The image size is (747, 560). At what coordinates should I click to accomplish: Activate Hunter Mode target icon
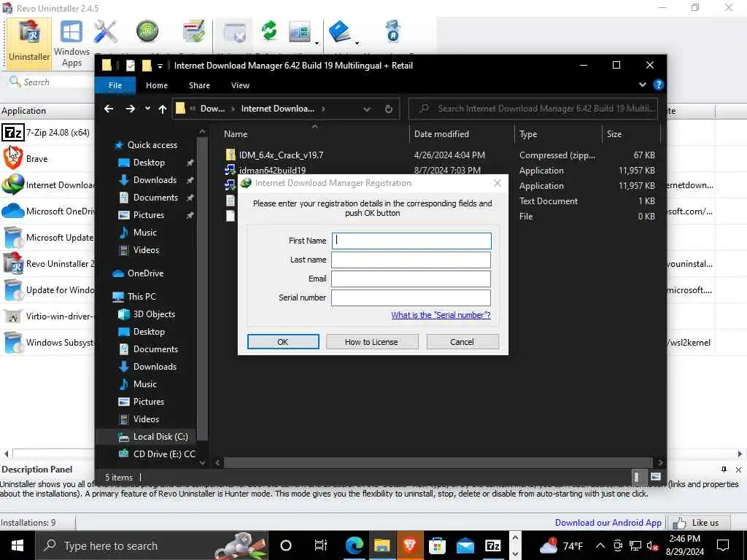point(147,32)
